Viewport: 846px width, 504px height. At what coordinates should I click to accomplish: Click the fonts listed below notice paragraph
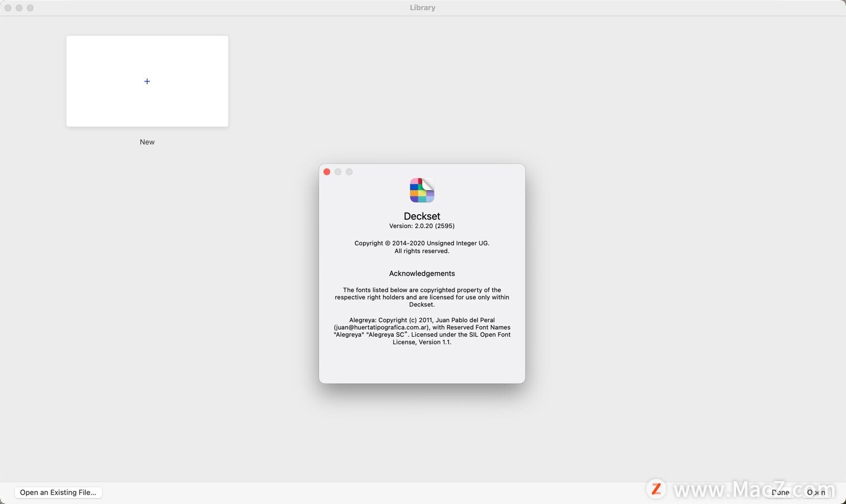click(422, 297)
